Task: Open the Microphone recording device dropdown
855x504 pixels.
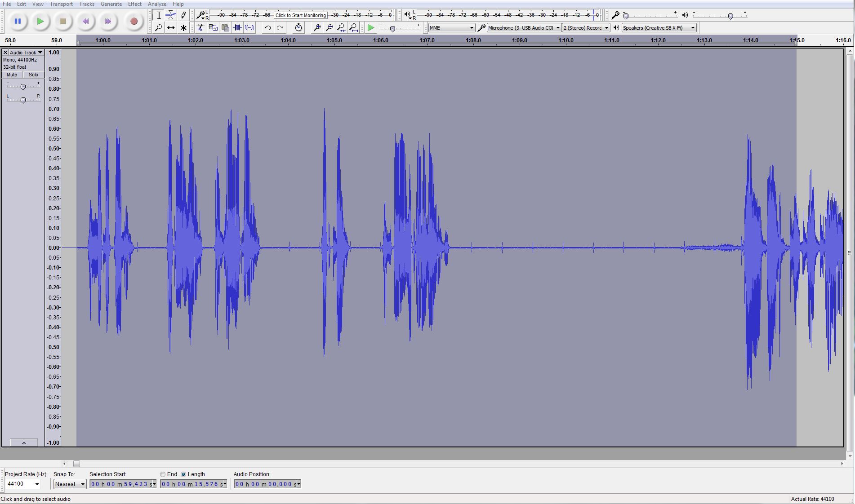Action: coord(524,28)
